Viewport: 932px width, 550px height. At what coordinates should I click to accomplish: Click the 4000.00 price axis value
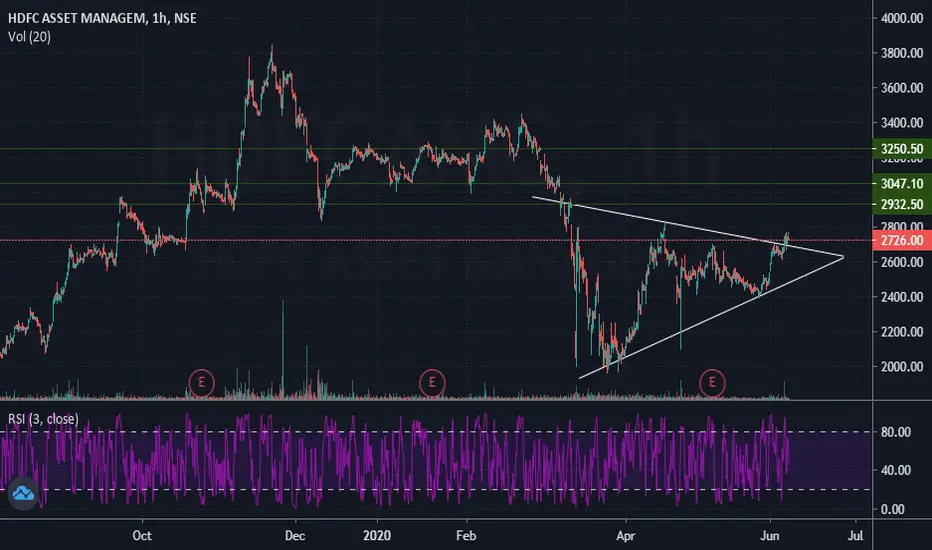902,18
